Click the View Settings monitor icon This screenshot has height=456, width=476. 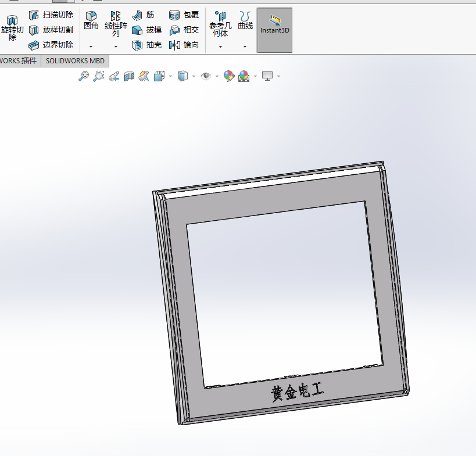[x=267, y=76]
